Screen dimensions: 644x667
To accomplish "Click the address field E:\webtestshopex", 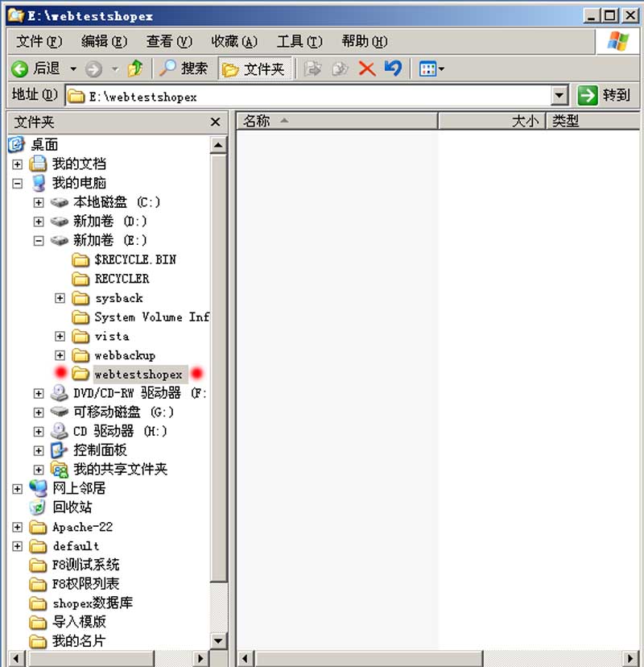I will coord(308,96).
